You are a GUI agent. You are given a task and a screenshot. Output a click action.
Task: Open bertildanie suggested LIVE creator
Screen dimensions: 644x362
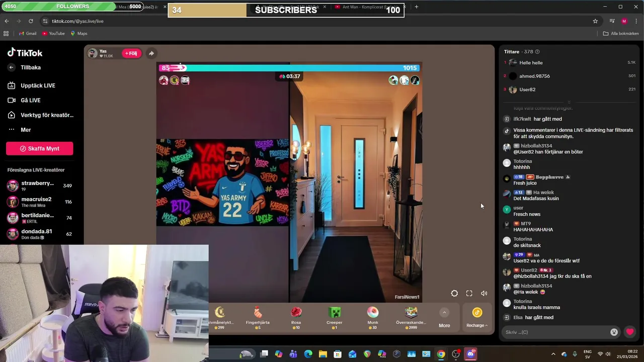[x=39, y=218]
